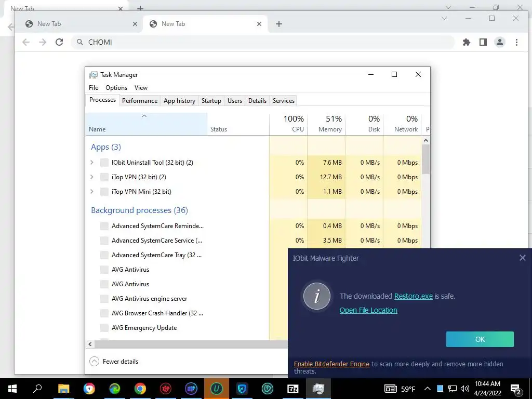This screenshot has height=399, width=532.
Task: Select AVG Antivirus engine server process
Action: click(x=149, y=299)
